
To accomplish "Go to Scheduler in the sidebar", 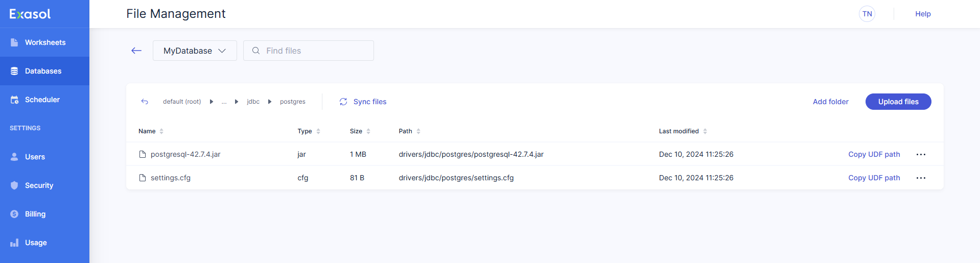I will (x=42, y=100).
